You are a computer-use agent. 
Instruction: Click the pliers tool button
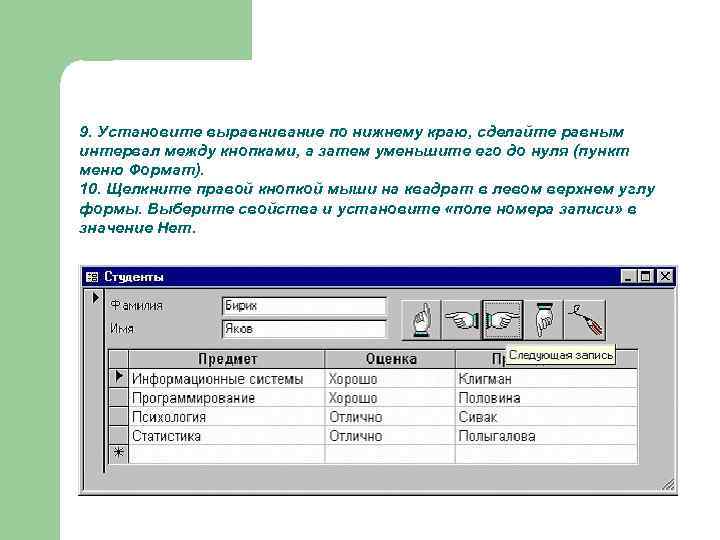(585, 320)
